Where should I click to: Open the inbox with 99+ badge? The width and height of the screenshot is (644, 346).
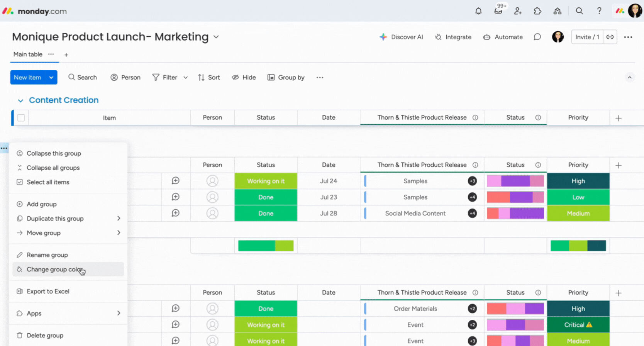498,11
